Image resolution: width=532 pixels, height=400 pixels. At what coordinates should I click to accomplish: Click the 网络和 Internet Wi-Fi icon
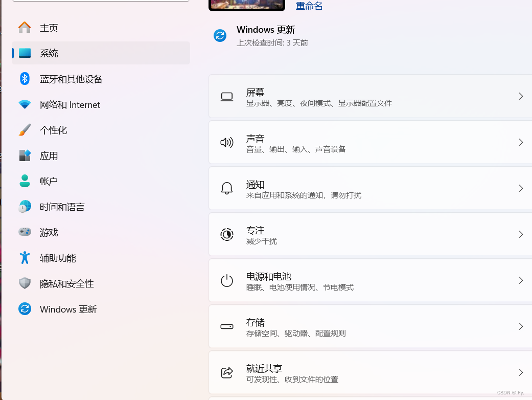[25, 104]
